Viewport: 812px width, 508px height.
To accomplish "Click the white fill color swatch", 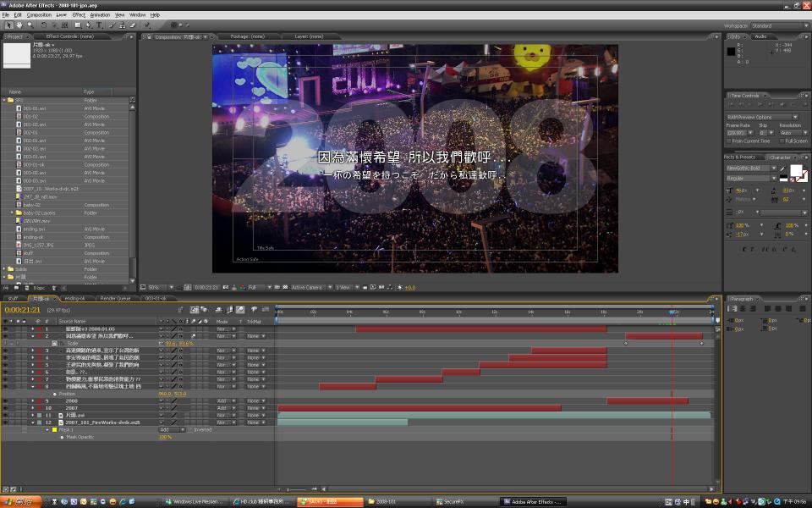I will tap(795, 171).
